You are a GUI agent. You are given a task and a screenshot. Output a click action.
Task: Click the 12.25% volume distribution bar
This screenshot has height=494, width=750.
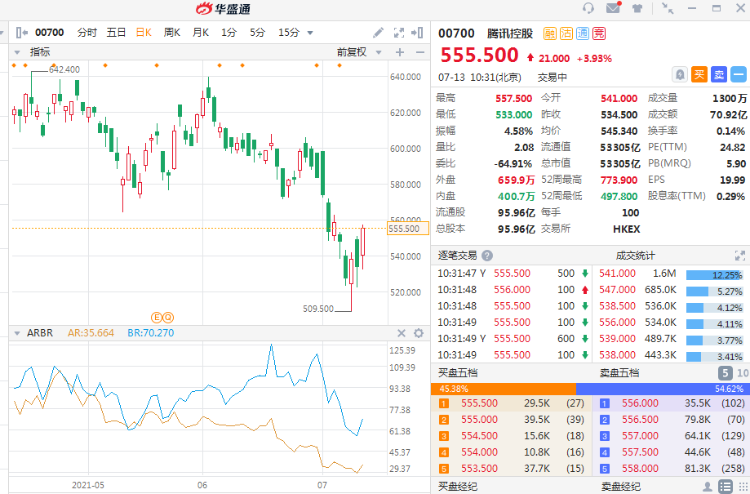click(714, 275)
